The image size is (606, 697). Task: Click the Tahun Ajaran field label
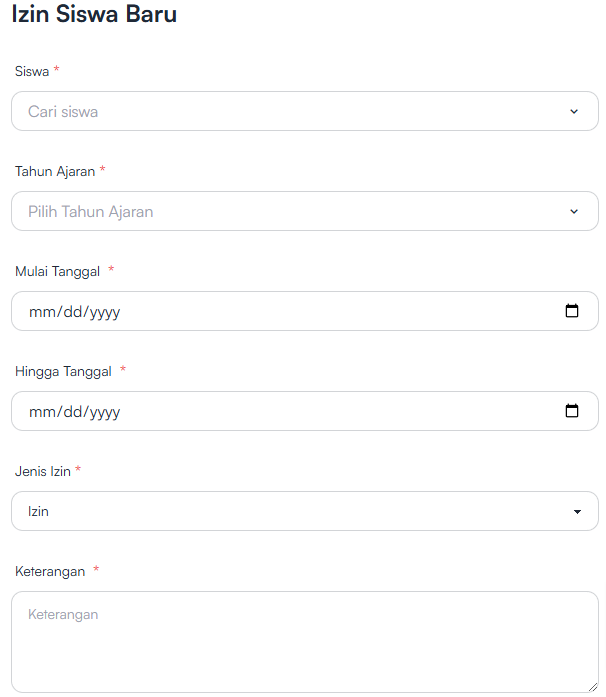(x=55, y=171)
